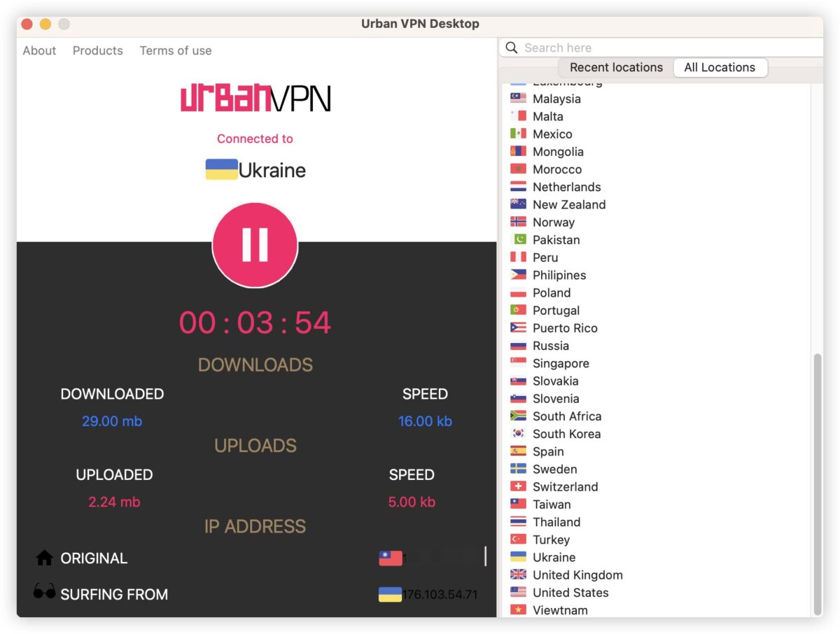Open the Products menu
Image resolution: width=840 pixels, height=634 pixels.
98,50
